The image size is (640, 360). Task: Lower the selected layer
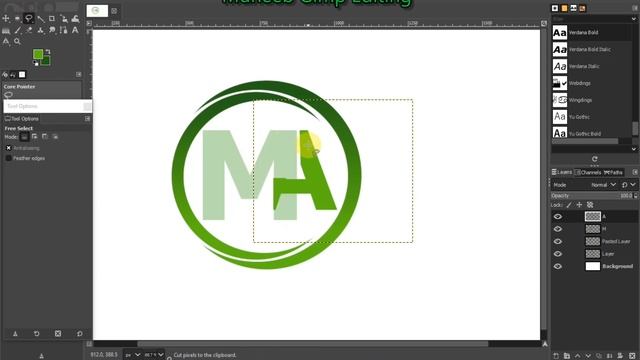(x=588, y=356)
